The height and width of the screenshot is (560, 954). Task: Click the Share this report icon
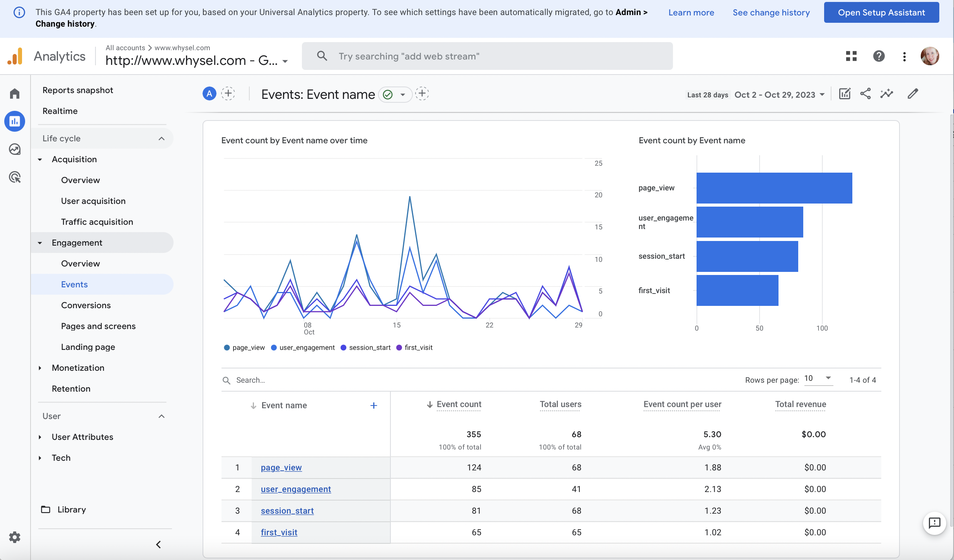(865, 94)
